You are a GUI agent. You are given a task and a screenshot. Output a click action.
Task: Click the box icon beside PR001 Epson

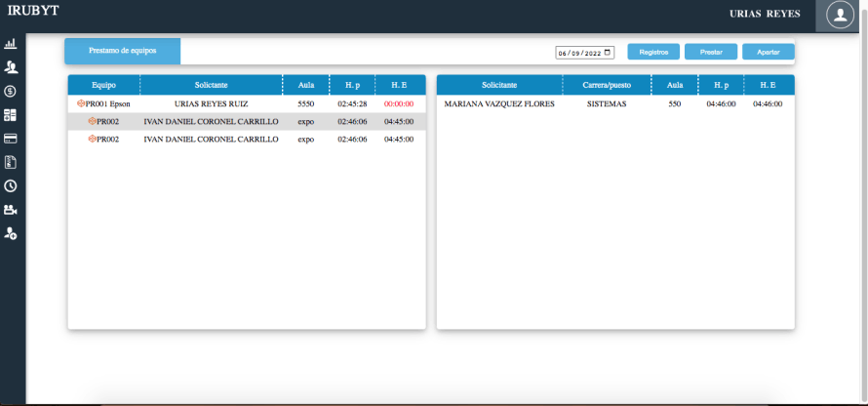click(x=80, y=103)
